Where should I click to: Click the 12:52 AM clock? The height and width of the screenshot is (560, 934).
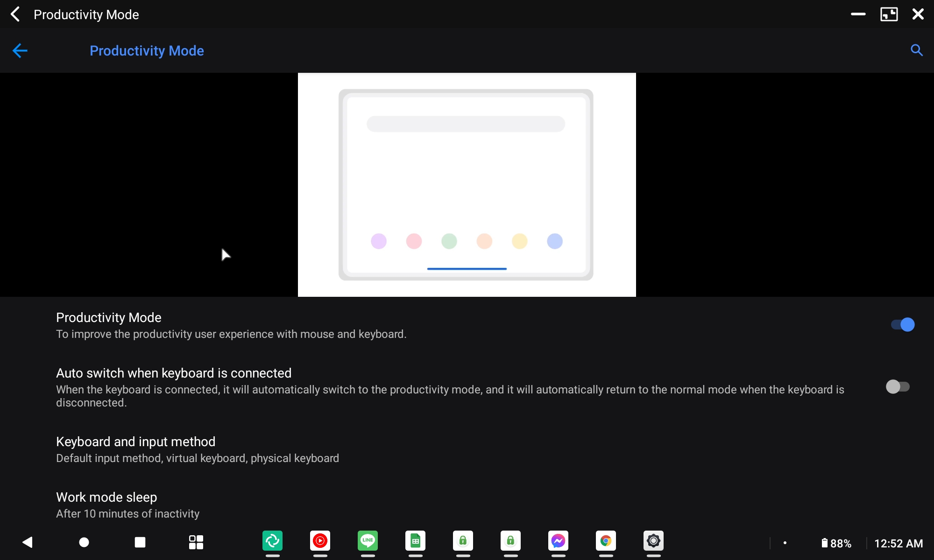point(899,543)
